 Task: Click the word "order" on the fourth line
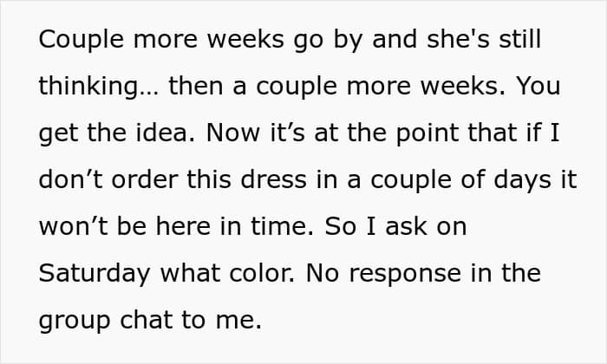(145, 179)
